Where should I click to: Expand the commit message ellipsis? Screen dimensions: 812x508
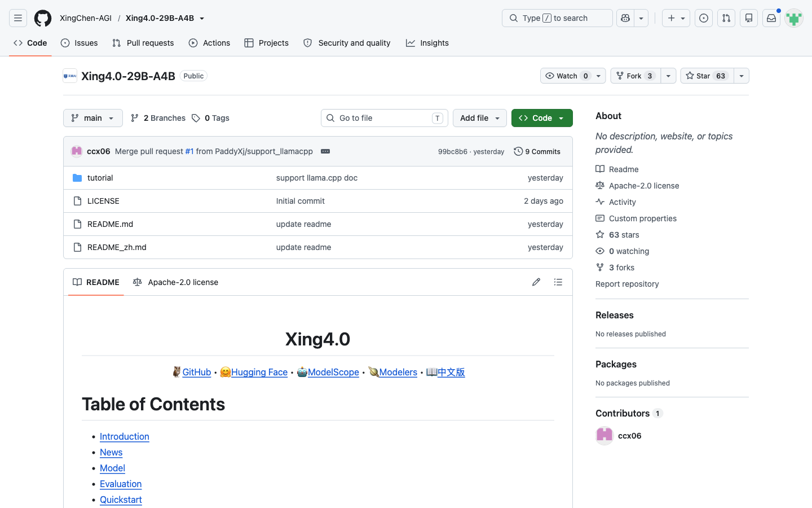click(x=325, y=151)
